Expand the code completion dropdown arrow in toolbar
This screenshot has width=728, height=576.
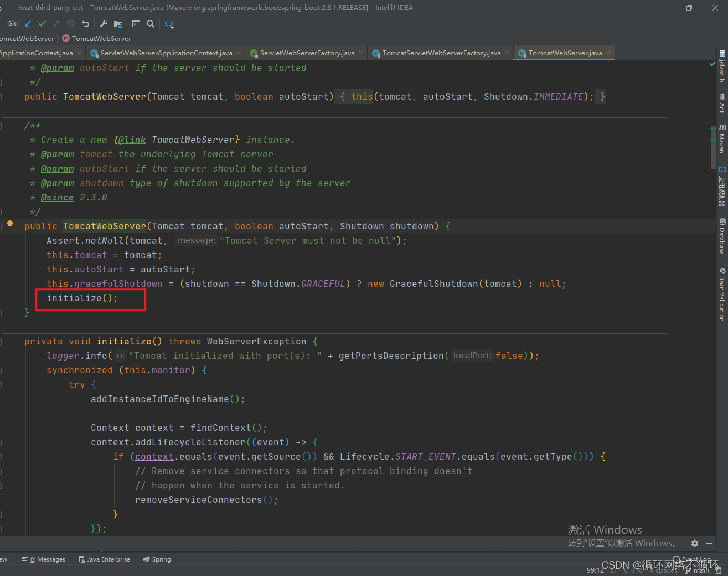tap(173, 27)
